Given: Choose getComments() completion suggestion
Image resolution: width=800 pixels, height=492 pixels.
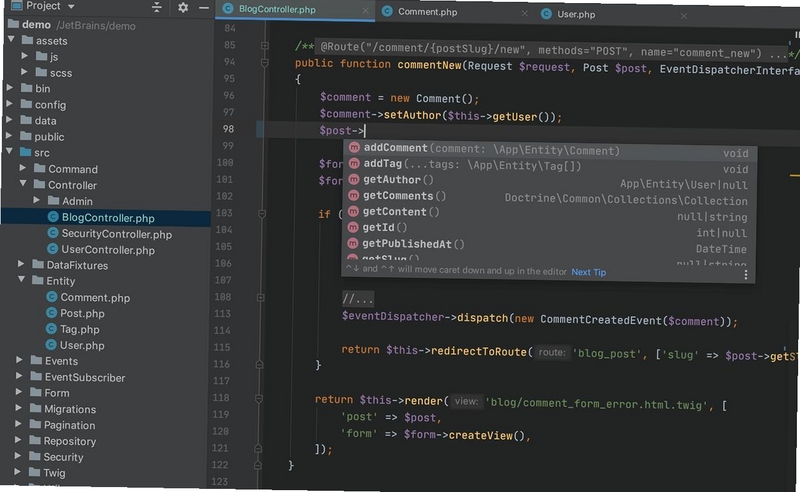Looking at the screenshot, I should (549, 198).
